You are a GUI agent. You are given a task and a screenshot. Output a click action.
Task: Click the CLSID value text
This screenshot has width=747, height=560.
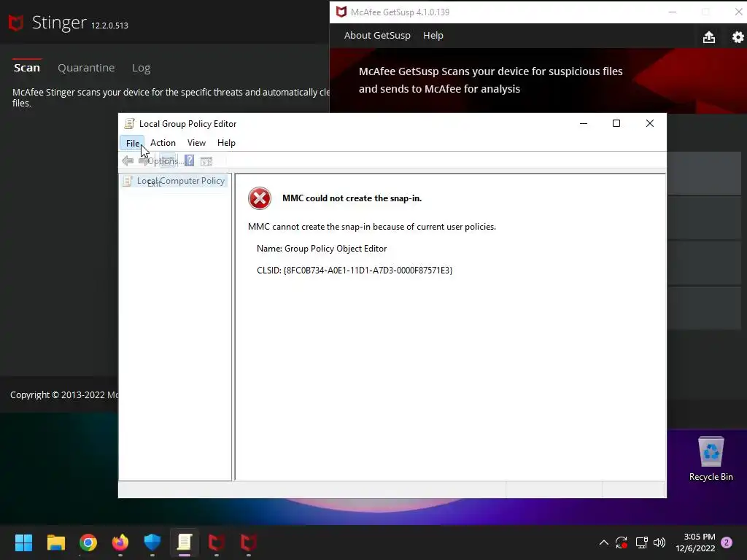click(368, 270)
